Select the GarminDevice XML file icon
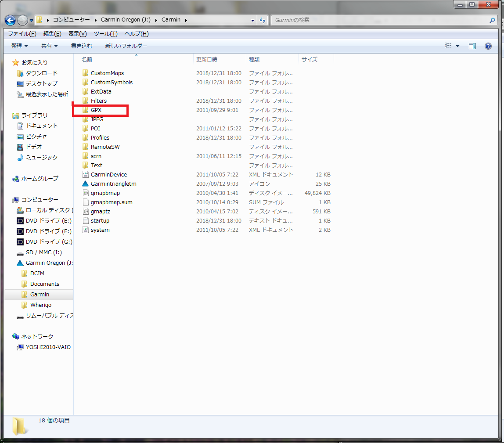The height and width of the screenshot is (443, 504). coord(85,175)
